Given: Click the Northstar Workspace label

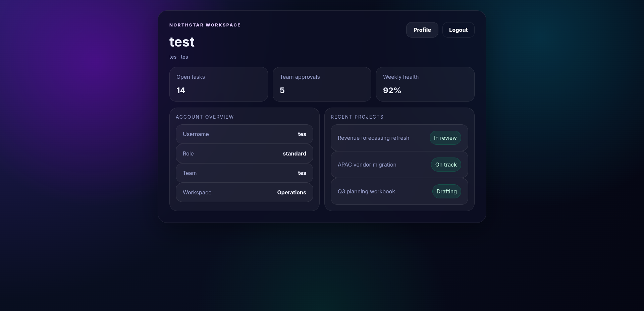Looking at the screenshot, I should pyautogui.click(x=205, y=25).
